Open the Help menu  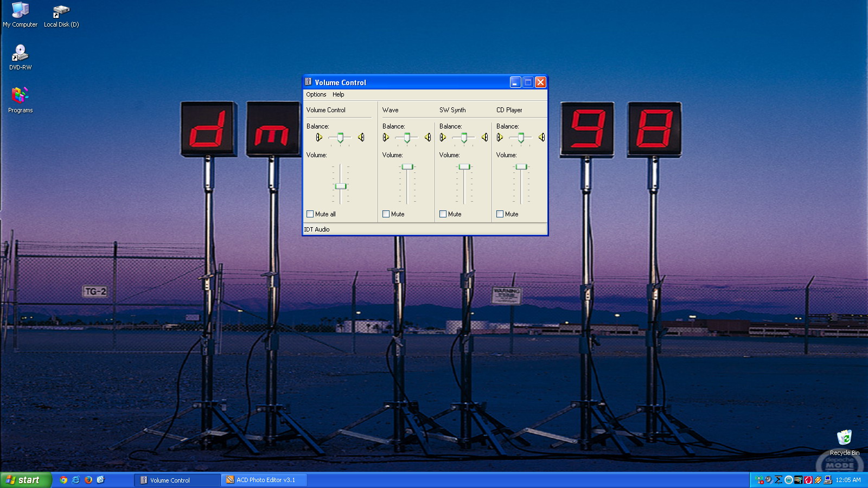point(339,94)
